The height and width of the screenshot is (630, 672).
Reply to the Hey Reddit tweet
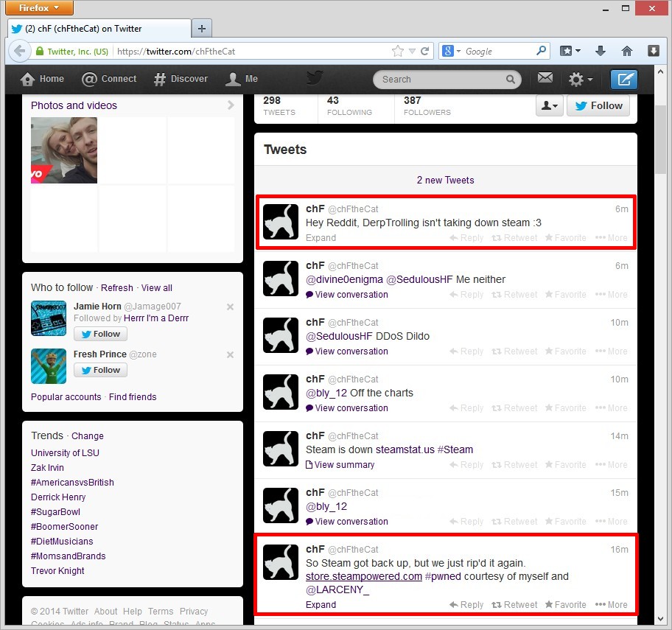coord(466,238)
